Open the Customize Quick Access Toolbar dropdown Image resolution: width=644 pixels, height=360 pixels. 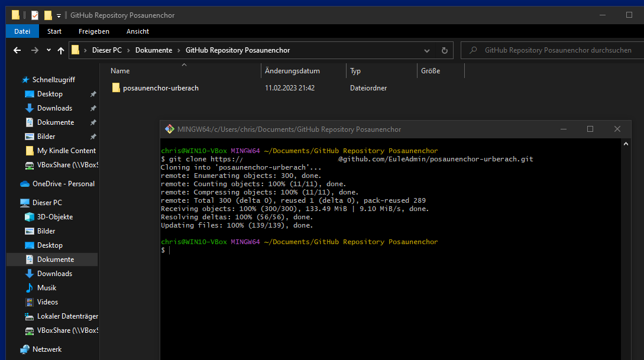click(59, 15)
